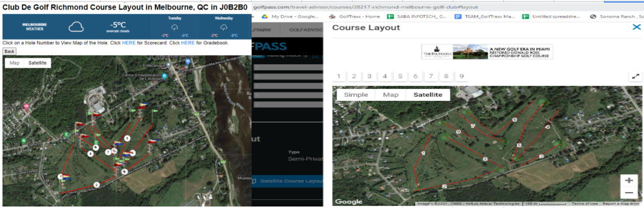Switch Course Layout map to Satellite view

coord(428,95)
